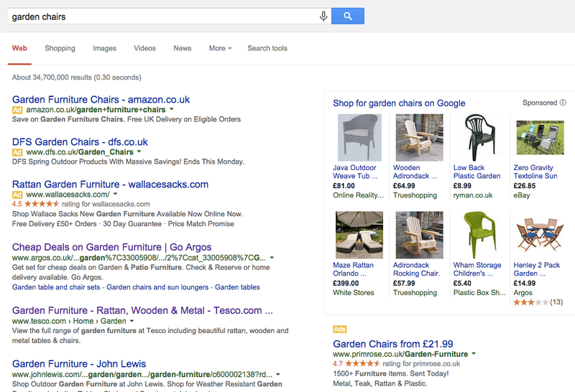
Task: Open Garden table and chair sets sitelink
Action: [x=56, y=287]
